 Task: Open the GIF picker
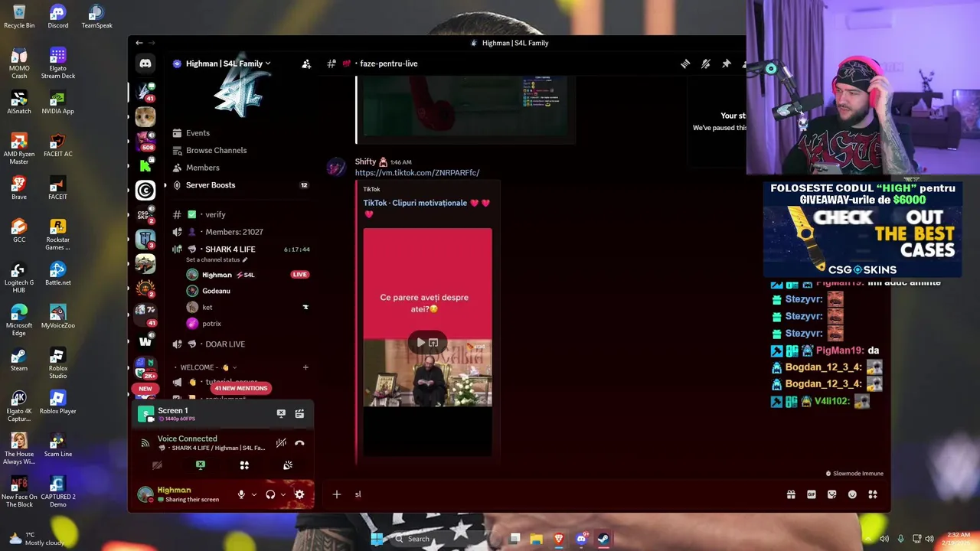pos(812,494)
